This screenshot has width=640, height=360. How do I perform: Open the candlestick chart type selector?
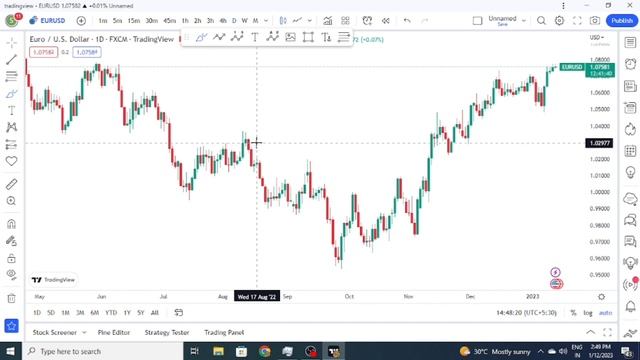click(x=282, y=20)
